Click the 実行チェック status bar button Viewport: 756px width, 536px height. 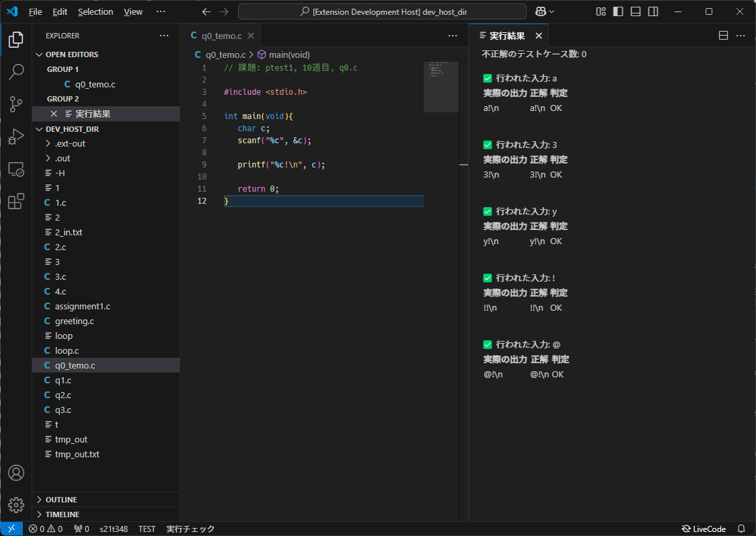(190, 529)
